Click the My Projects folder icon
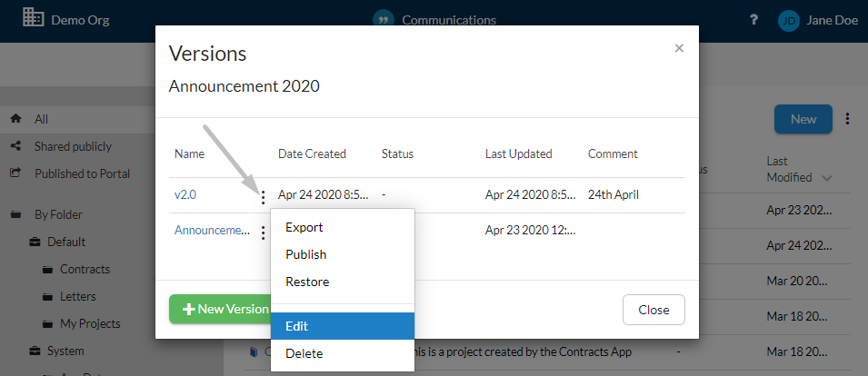The image size is (868, 376). point(48,323)
